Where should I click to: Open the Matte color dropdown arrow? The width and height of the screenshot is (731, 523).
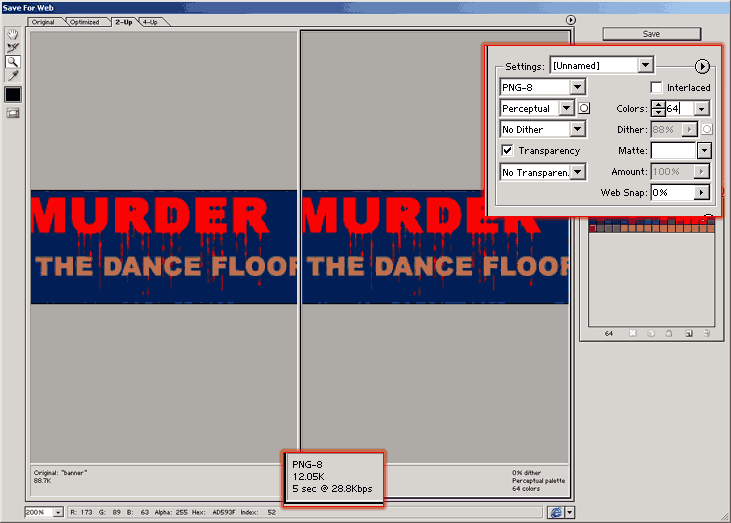[x=704, y=151]
